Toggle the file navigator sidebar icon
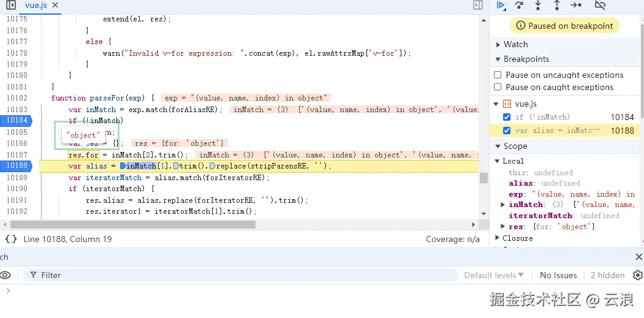Image resolution: width=644 pixels, height=318 pixels. 11,6
